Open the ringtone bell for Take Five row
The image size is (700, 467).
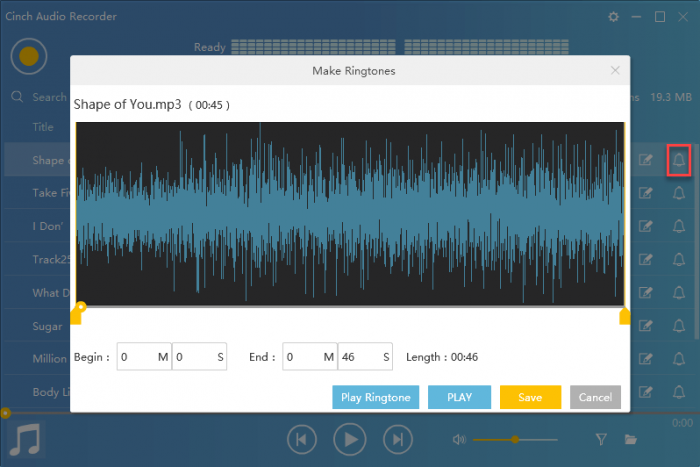(x=679, y=193)
